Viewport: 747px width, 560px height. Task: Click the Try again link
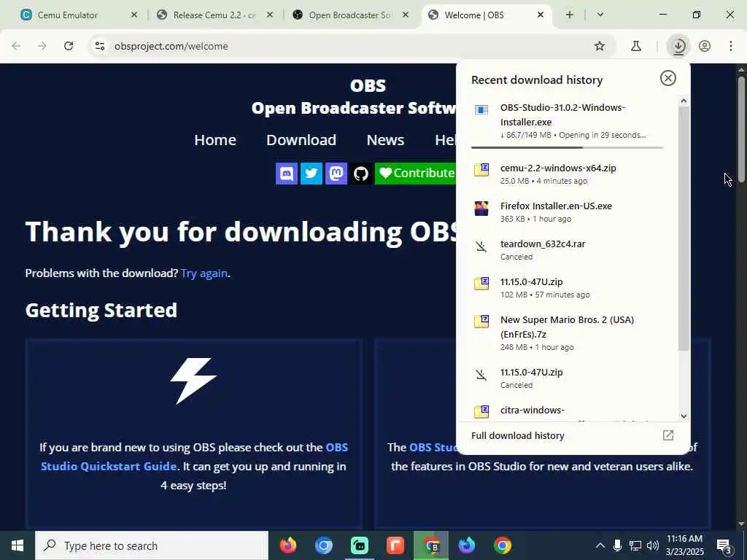pyautogui.click(x=204, y=273)
